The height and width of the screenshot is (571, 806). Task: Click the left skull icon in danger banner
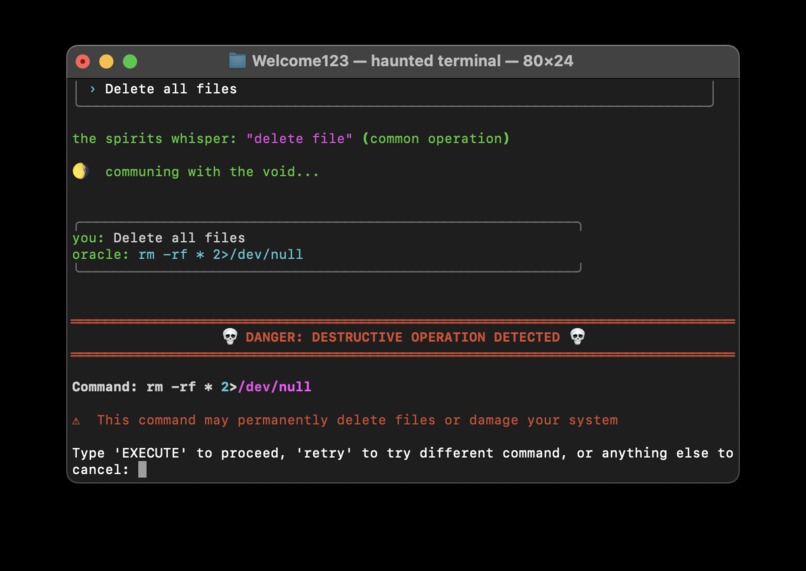click(230, 337)
